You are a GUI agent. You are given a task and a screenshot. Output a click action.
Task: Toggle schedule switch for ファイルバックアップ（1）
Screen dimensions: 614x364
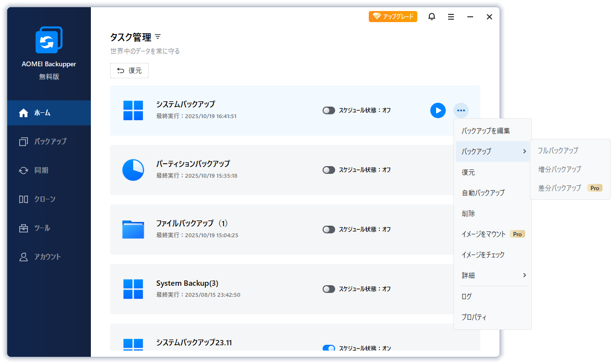pyautogui.click(x=329, y=230)
